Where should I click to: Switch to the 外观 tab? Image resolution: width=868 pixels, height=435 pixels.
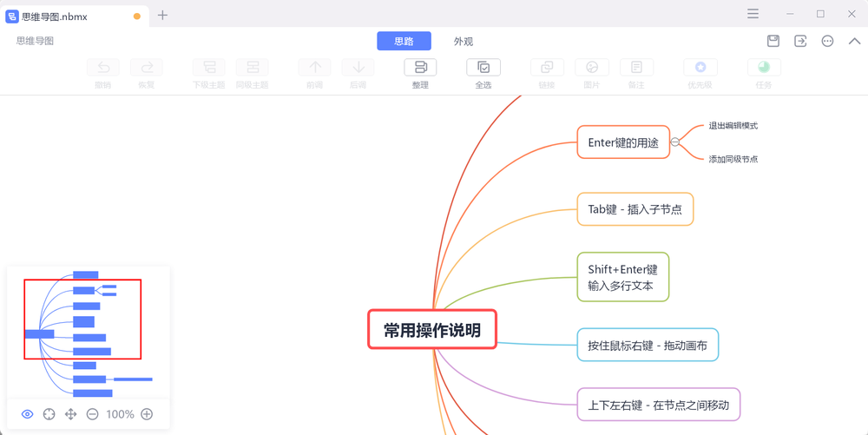coord(464,42)
